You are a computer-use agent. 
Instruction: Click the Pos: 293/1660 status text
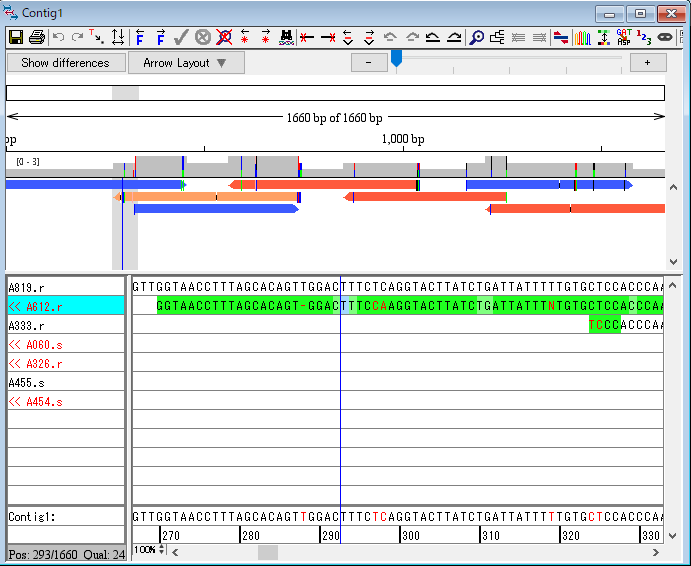point(67,555)
